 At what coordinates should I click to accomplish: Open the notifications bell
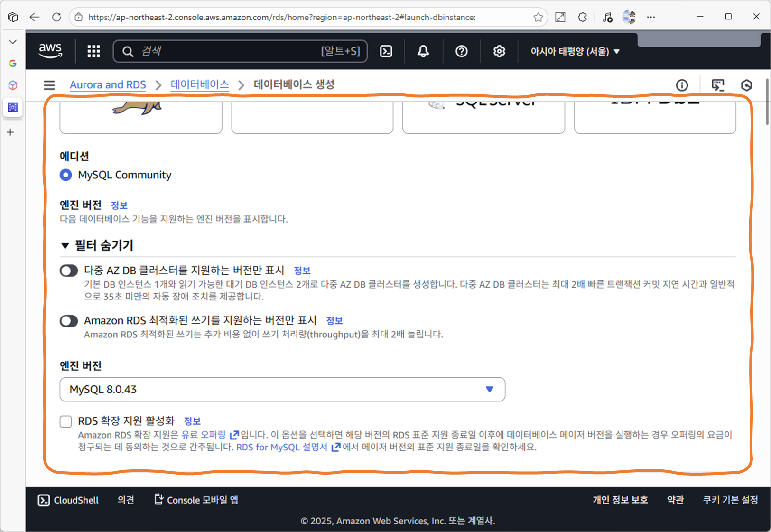(x=423, y=51)
